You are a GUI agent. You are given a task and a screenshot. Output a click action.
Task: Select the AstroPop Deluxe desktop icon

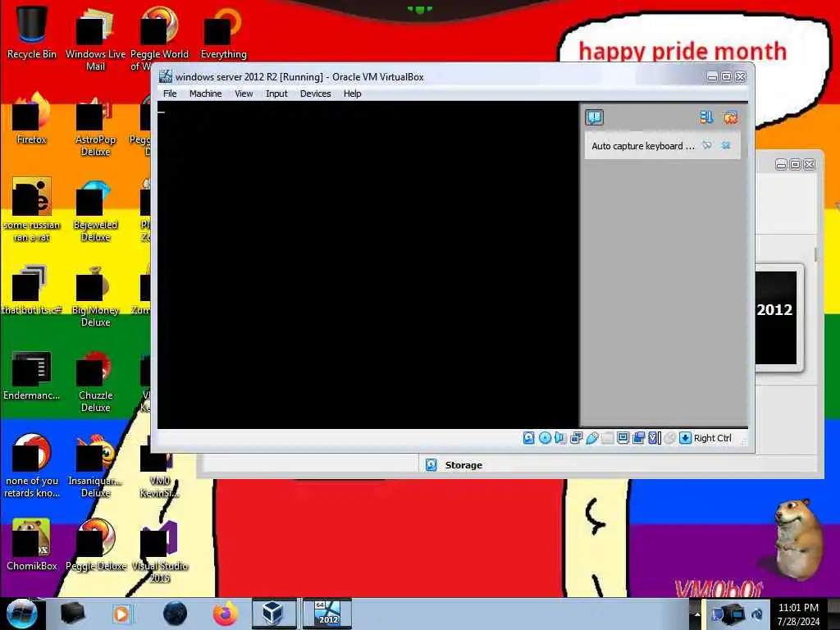click(x=95, y=126)
